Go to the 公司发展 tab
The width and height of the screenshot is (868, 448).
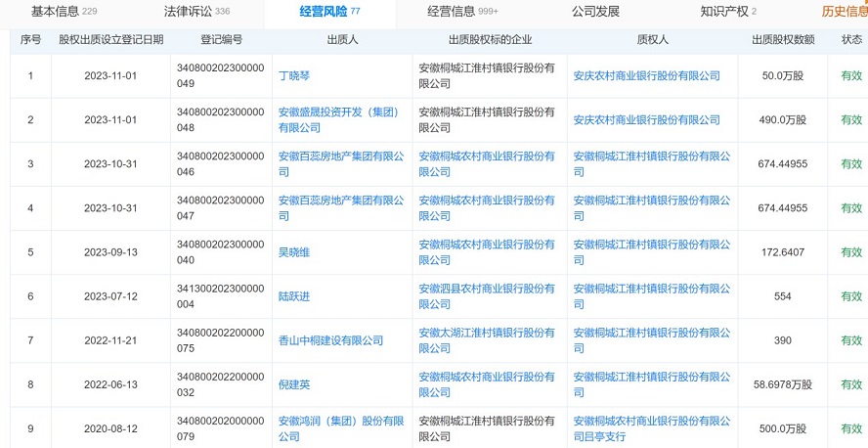(595, 11)
